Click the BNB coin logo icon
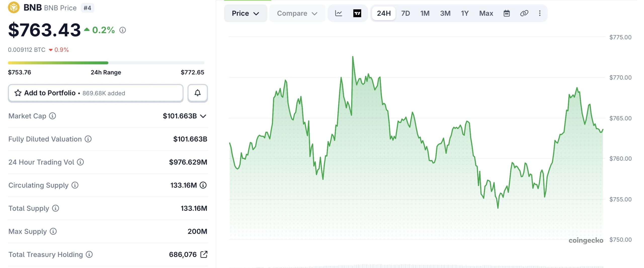 point(14,8)
